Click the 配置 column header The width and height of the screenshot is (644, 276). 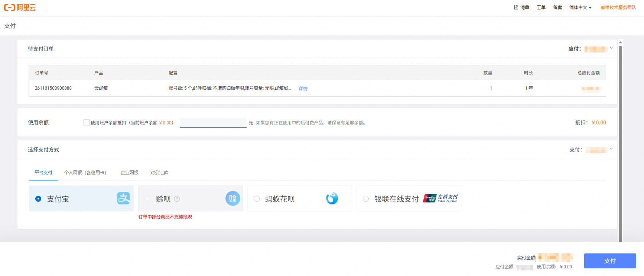coord(173,73)
